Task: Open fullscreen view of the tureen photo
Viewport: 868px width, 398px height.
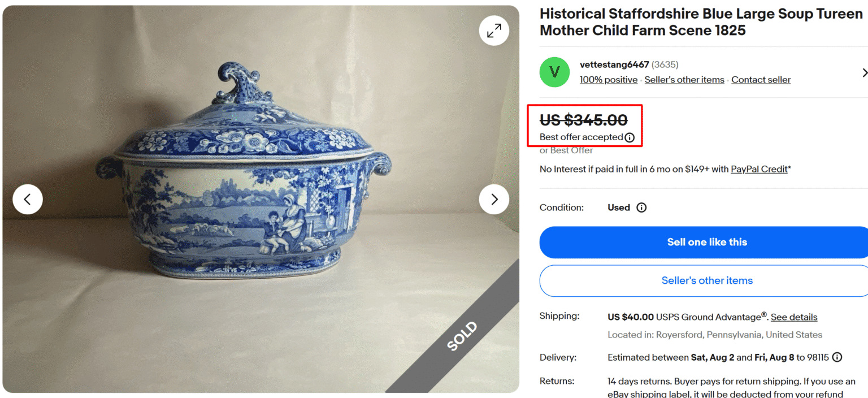Action: click(x=493, y=31)
